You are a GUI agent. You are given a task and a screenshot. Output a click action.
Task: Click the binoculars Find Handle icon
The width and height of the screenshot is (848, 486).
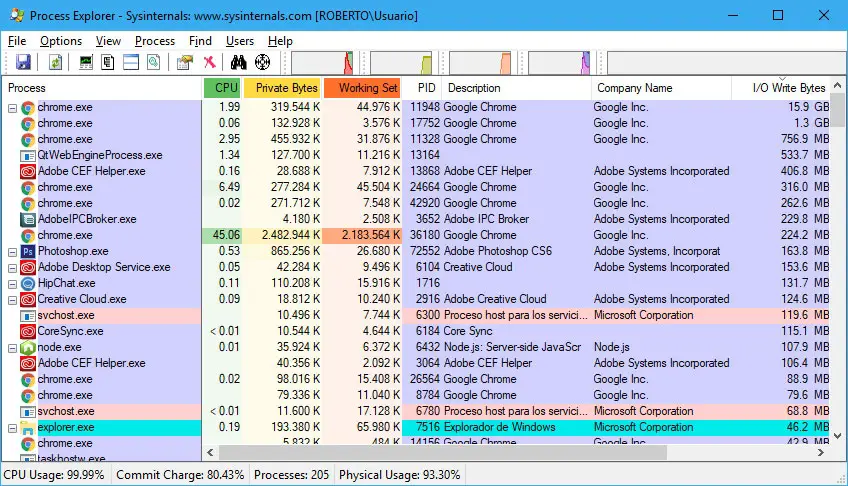[x=238, y=62]
